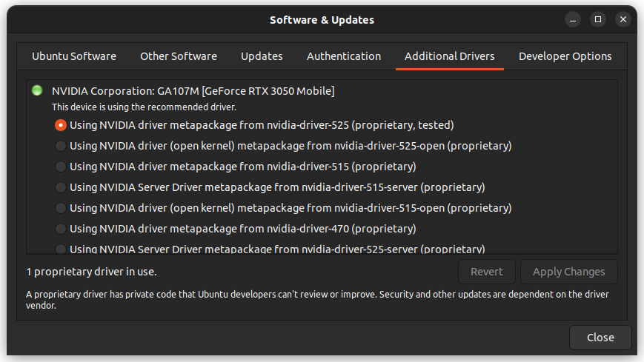The height and width of the screenshot is (362, 644).
Task: Click the proprietary driver explanation paragraph
Action: 317,300
